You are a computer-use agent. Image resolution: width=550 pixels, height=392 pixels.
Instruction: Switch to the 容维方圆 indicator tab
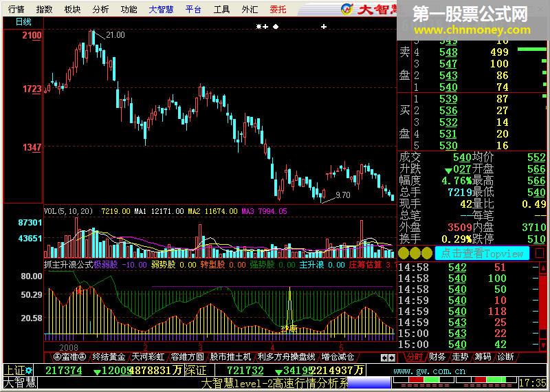click(x=187, y=357)
